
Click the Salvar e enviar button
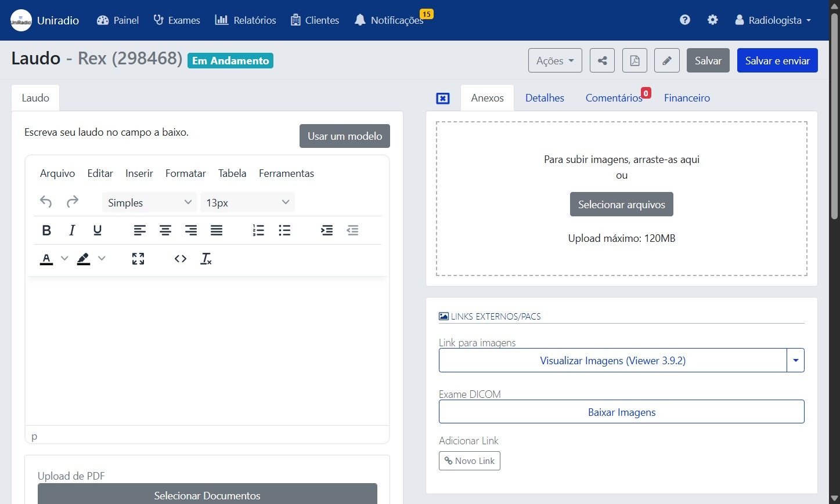coord(777,60)
